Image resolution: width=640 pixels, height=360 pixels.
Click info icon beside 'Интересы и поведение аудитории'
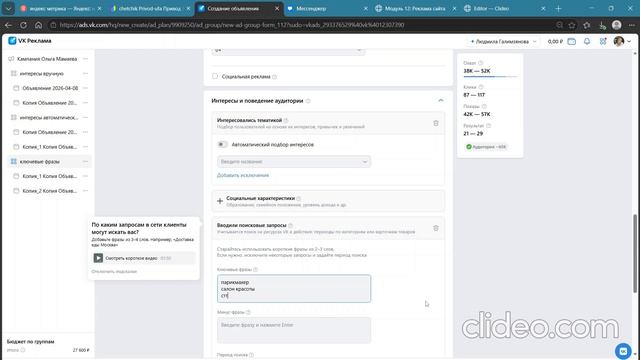coord(308,101)
